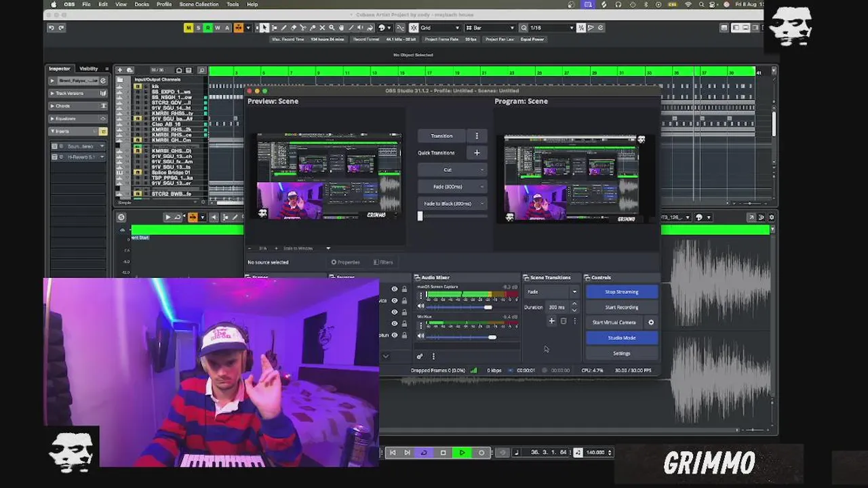Viewport: 868px width, 488px height.
Task: Open the Fade scene transition dropdown
Action: coord(552,291)
